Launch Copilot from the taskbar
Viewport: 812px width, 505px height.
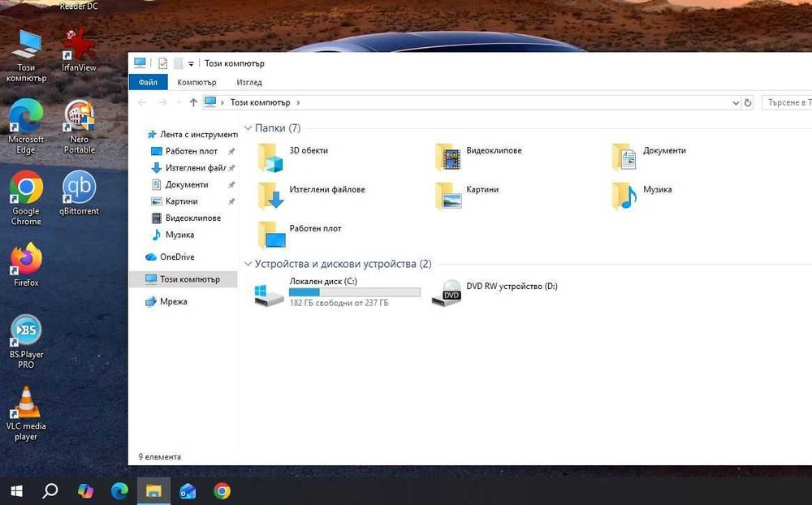pos(85,490)
